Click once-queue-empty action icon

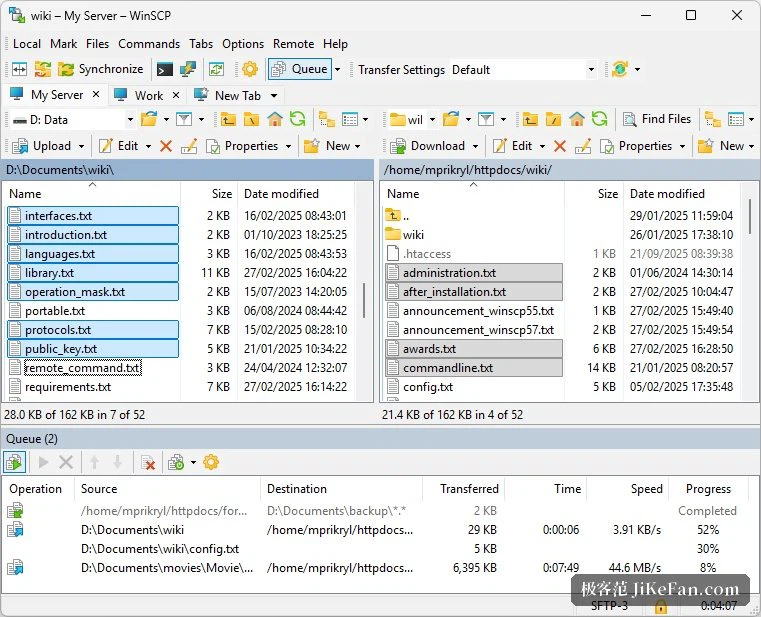176,462
